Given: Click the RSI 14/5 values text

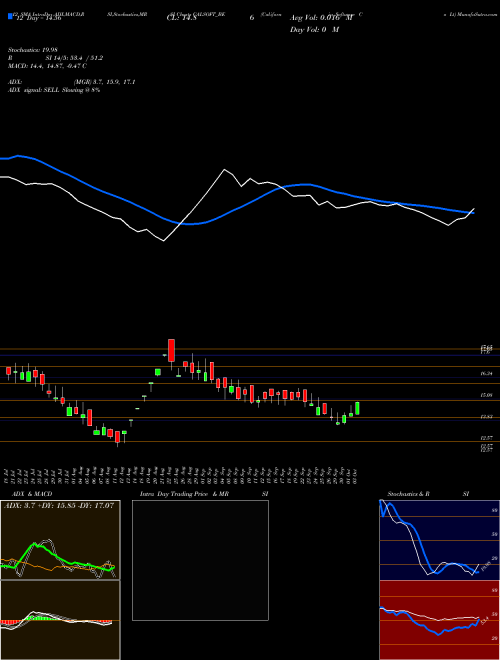Looking at the screenshot, I should pos(74,58).
